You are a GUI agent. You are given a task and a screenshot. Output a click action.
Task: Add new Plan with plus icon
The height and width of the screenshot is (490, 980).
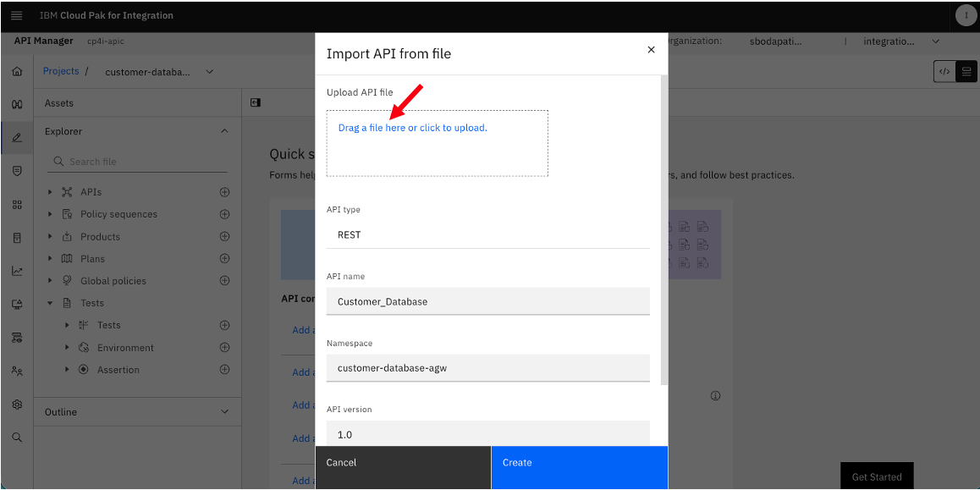(225, 258)
